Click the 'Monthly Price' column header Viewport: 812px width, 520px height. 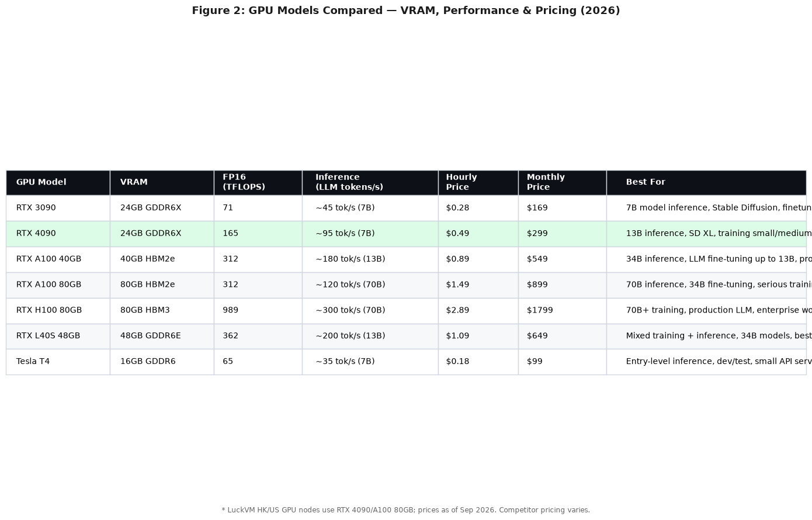point(562,182)
